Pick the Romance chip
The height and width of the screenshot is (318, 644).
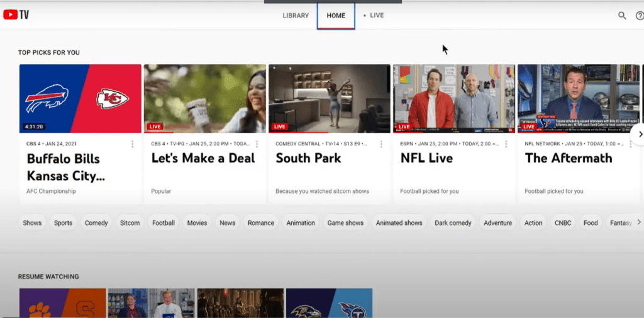261,223
